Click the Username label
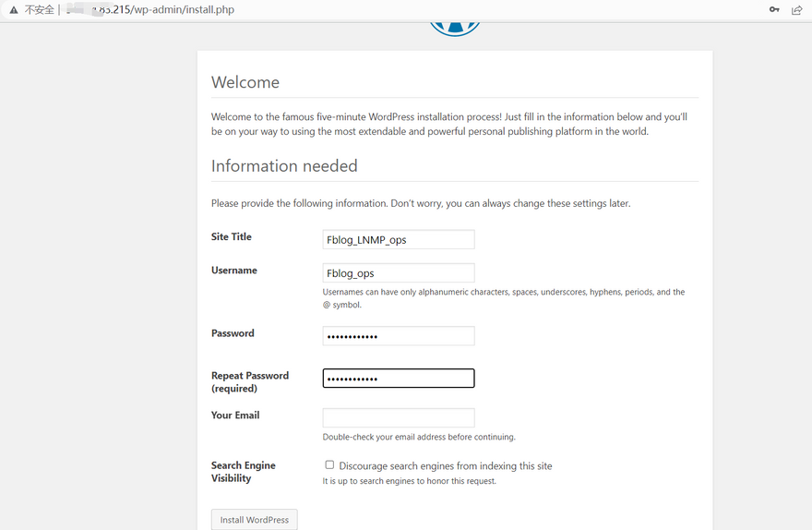Image resolution: width=812 pixels, height=530 pixels. click(x=234, y=271)
